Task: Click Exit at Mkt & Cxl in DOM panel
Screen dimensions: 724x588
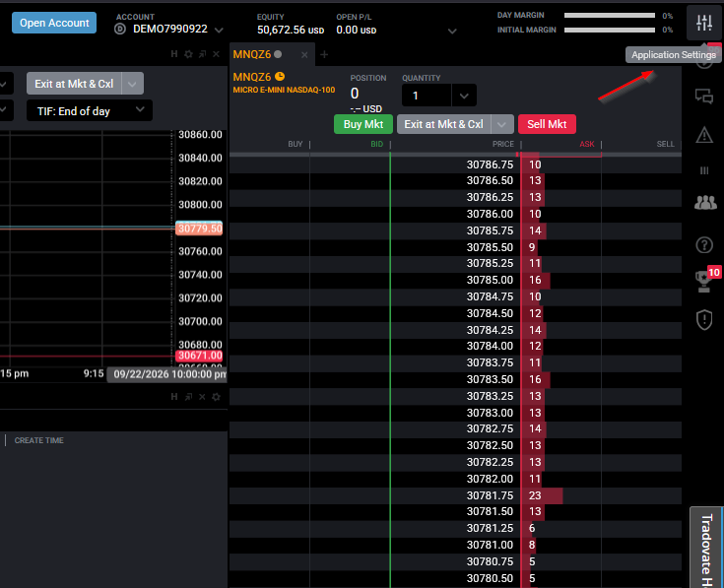Action: pos(443,124)
